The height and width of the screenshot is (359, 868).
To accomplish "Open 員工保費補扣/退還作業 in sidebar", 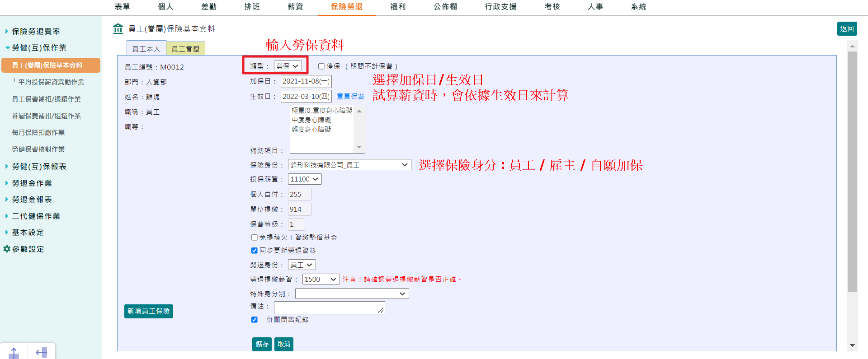I will (x=47, y=99).
